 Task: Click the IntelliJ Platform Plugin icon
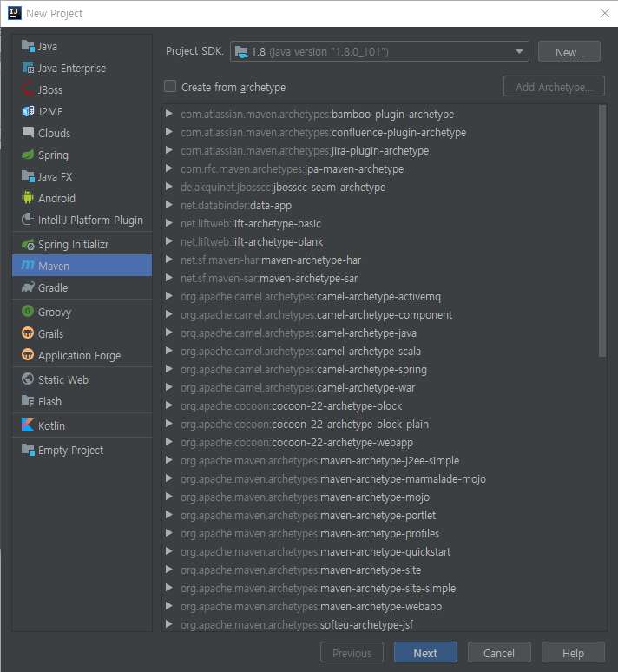click(x=28, y=220)
